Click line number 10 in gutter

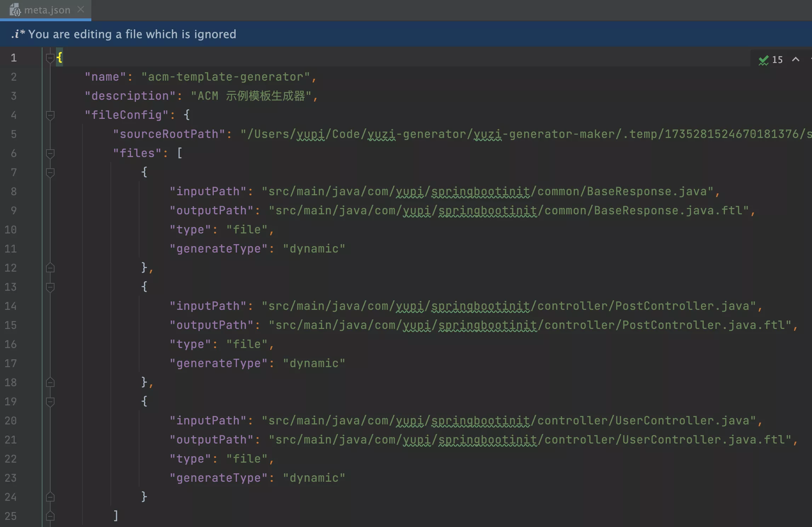11,230
